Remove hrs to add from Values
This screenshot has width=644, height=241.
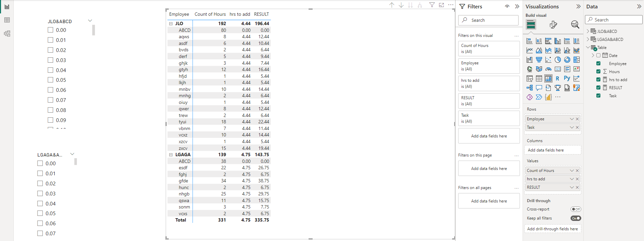[577, 179]
